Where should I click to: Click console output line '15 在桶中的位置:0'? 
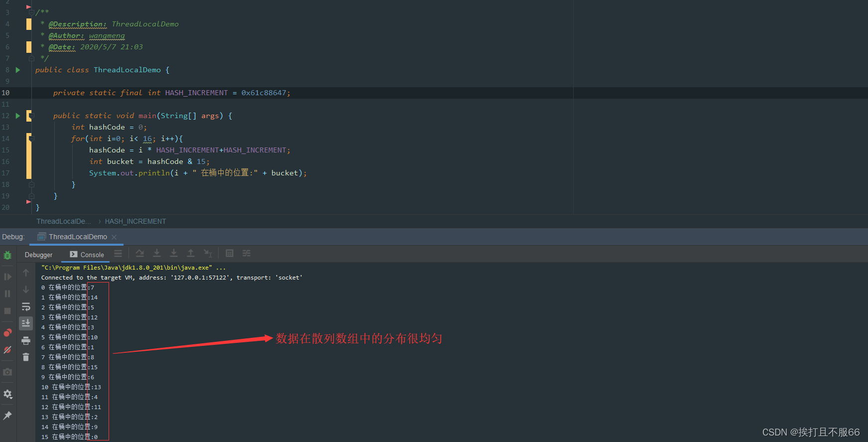69,437
